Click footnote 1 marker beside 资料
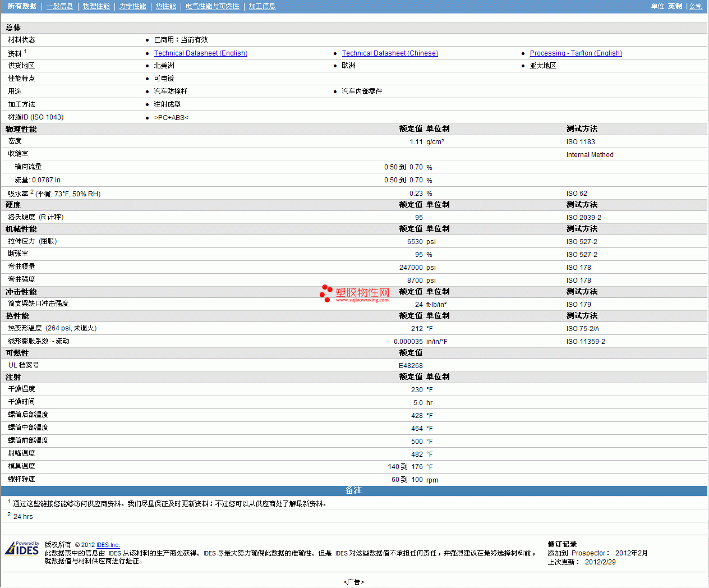Viewport: 709px width, 588px height. [x=25, y=52]
